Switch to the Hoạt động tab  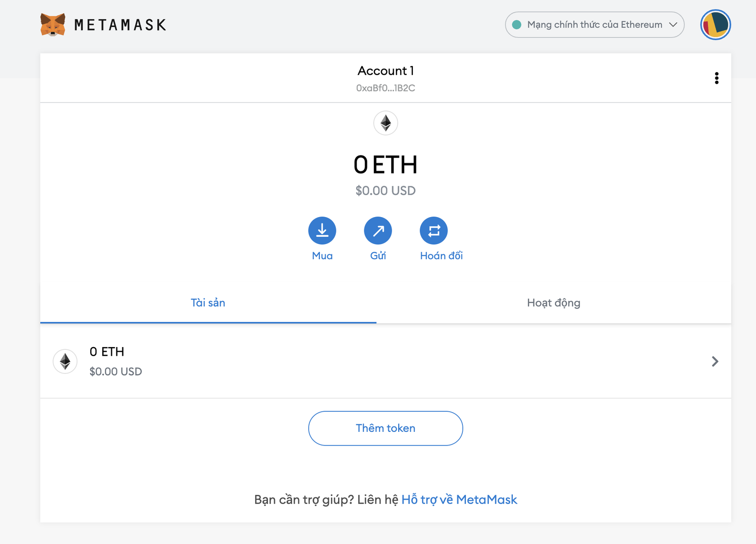point(553,303)
